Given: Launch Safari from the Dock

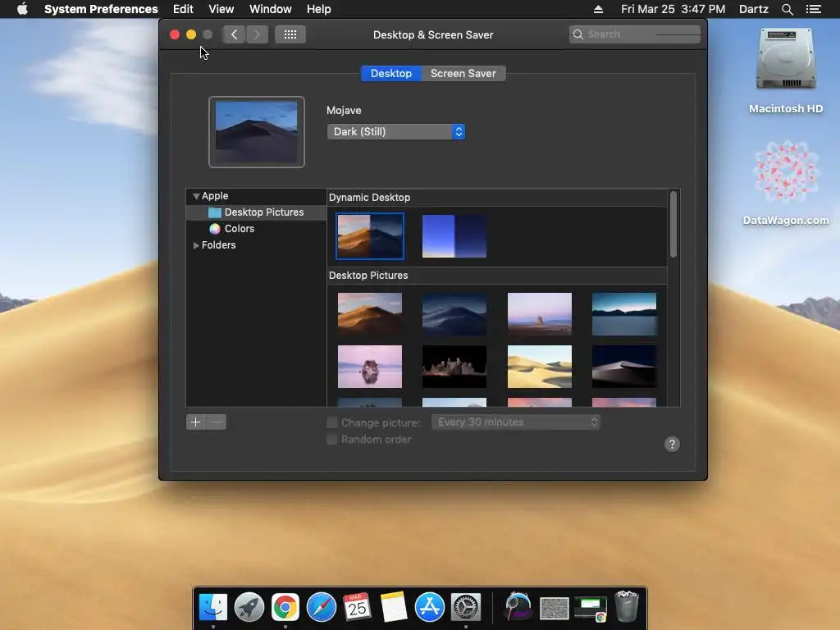Looking at the screenshot, I should coord(321,607).
